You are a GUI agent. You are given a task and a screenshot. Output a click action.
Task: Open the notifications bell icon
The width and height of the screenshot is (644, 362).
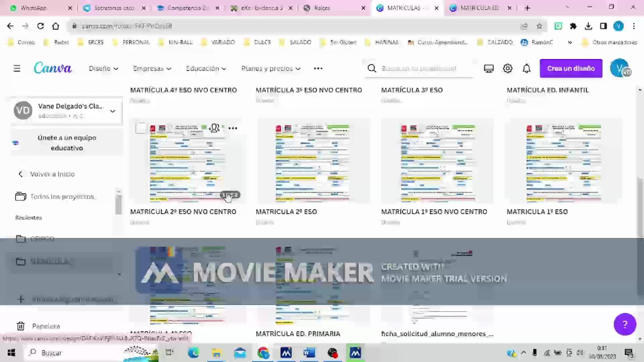pyautogui.click(x=526, y=68)
